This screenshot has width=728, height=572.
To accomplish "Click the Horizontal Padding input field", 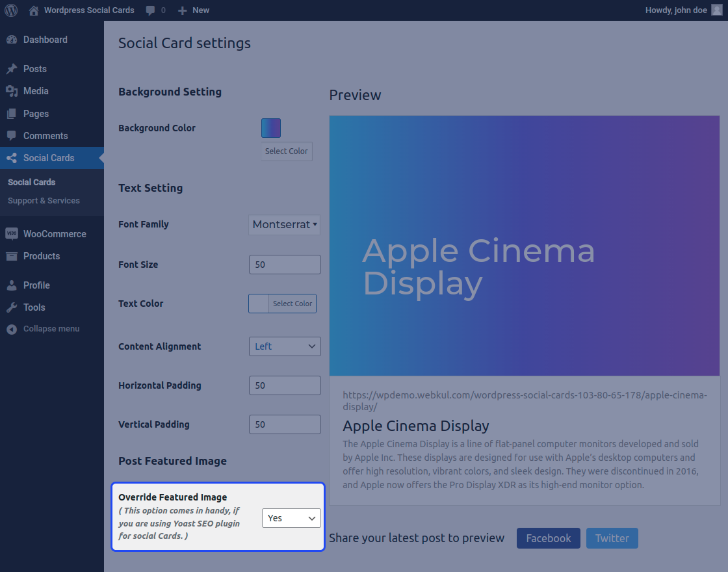I will tap(285, 385).
